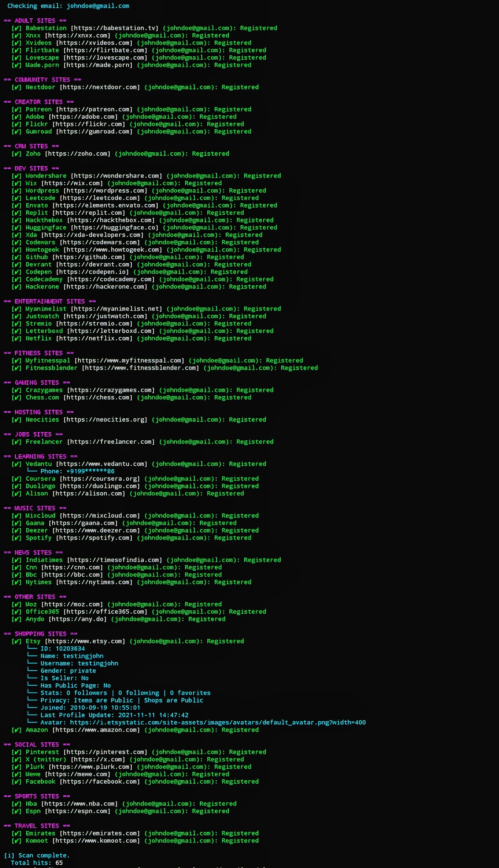Click the 'Etsy' site name

tap(33, 641)
